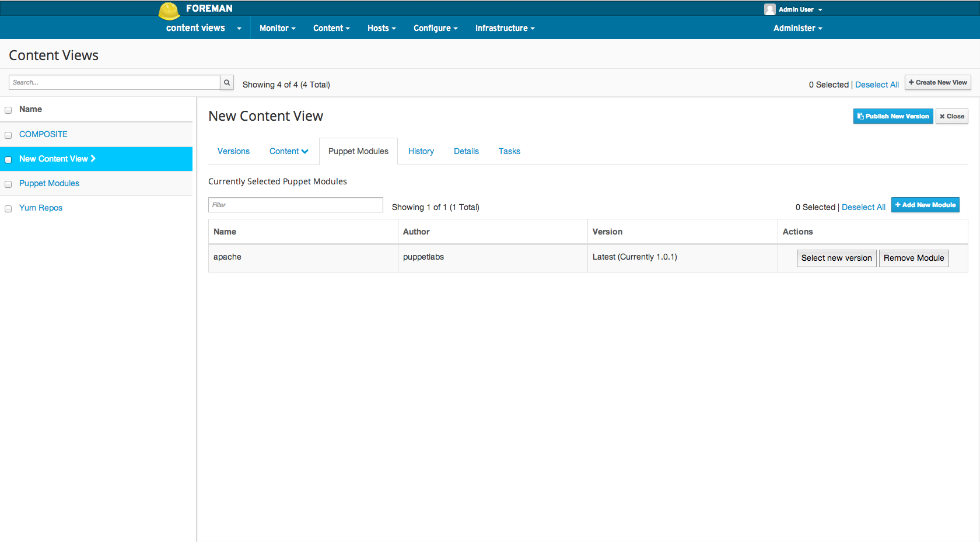Click Add New Module button

pos(925,205)
